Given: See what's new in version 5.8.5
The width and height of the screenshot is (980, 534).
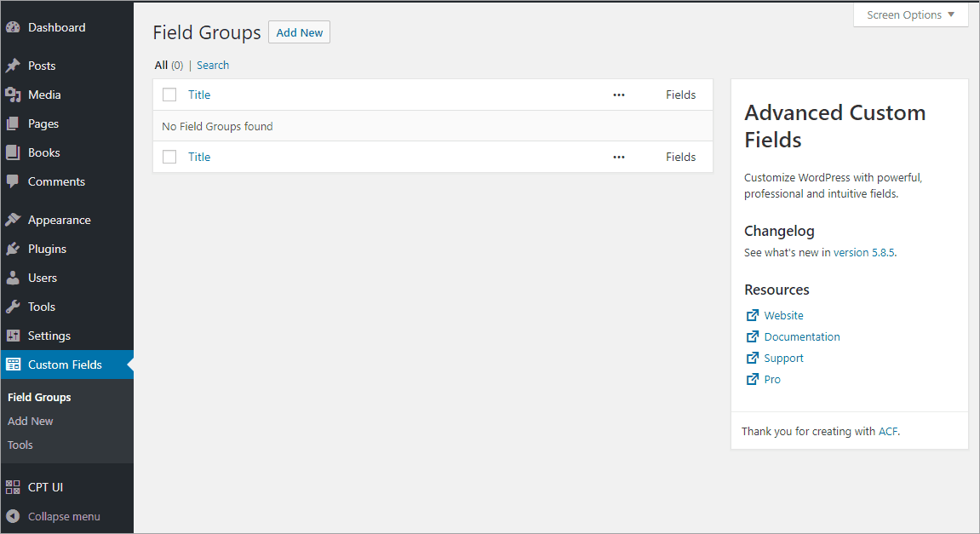Looking at the screenshot, I should click(864, 252).
